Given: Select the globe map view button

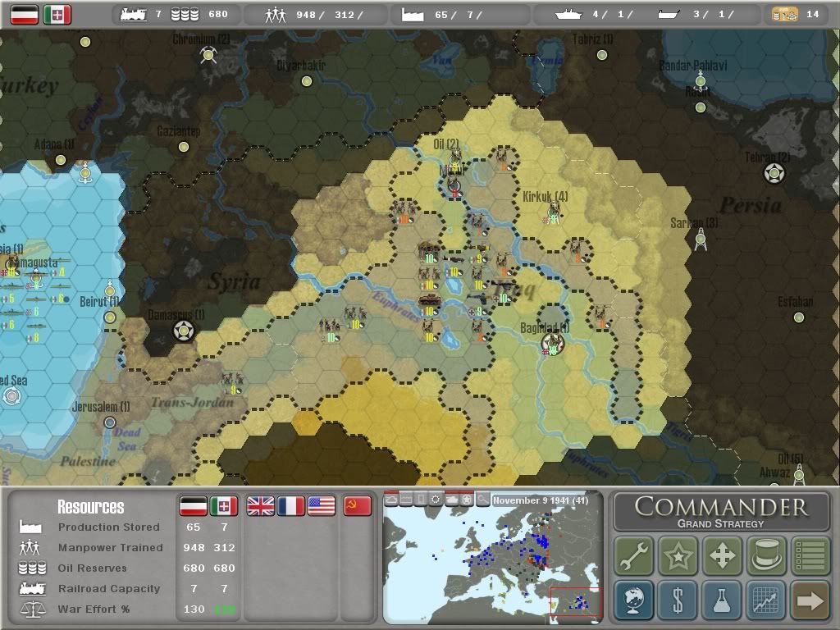Looking at the screenshot, I should coord(634,600).
